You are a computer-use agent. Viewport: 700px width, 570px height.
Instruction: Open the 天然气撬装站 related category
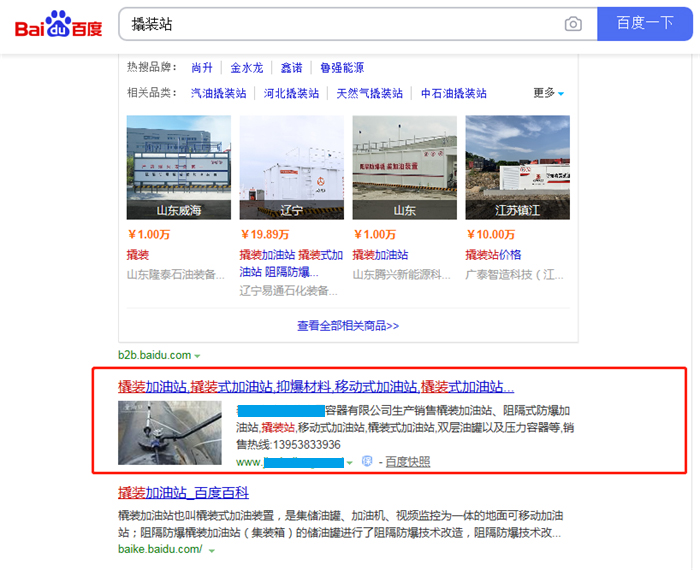[369, 93]
